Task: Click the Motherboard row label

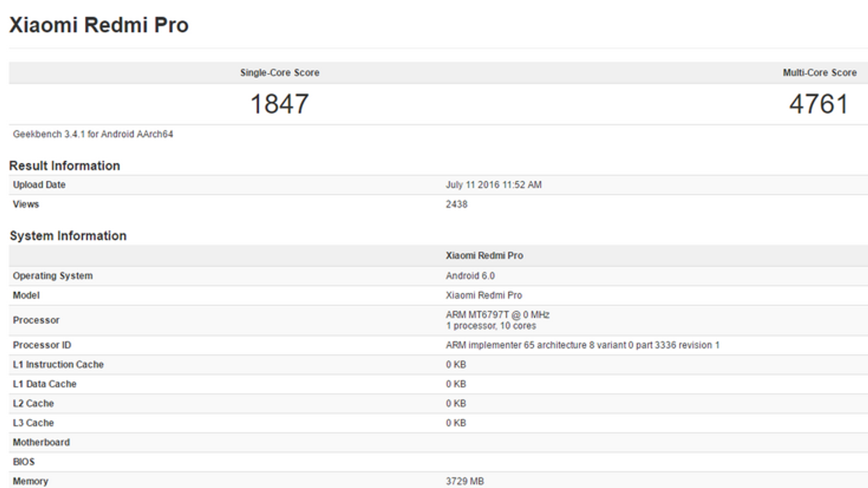Action: click(41, 443)
